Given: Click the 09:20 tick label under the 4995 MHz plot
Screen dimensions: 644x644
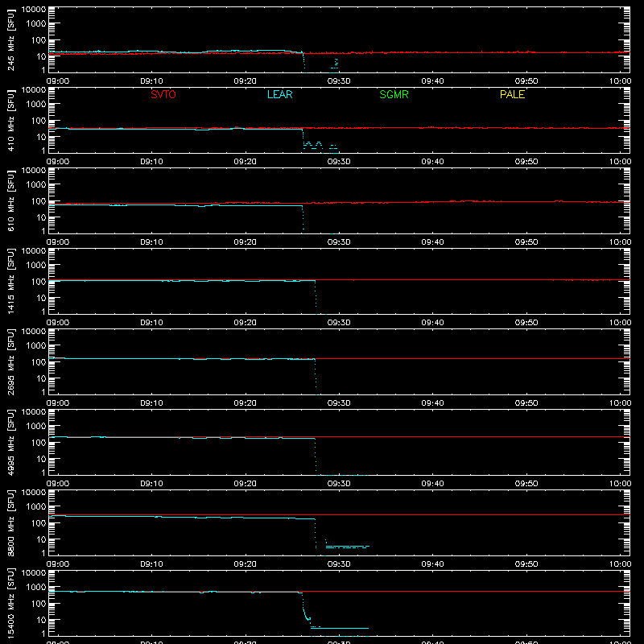Looking at the screenshot, I should [246, 484].
